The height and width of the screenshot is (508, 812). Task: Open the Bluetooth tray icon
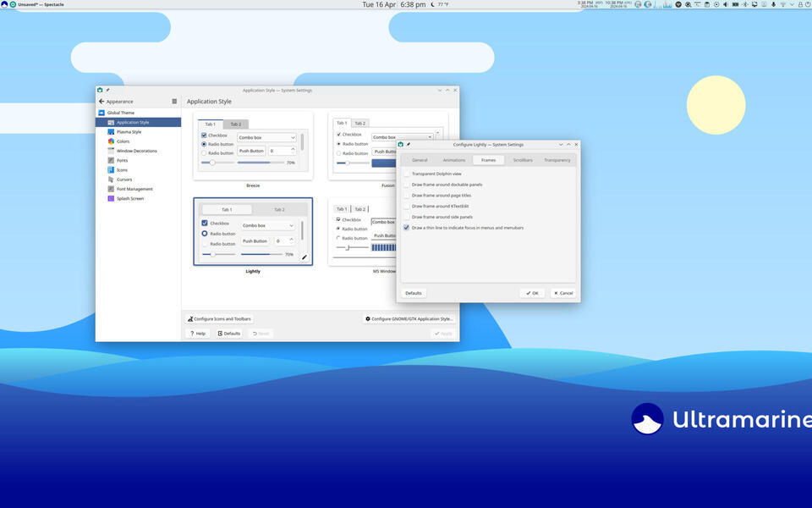point(745,4)
